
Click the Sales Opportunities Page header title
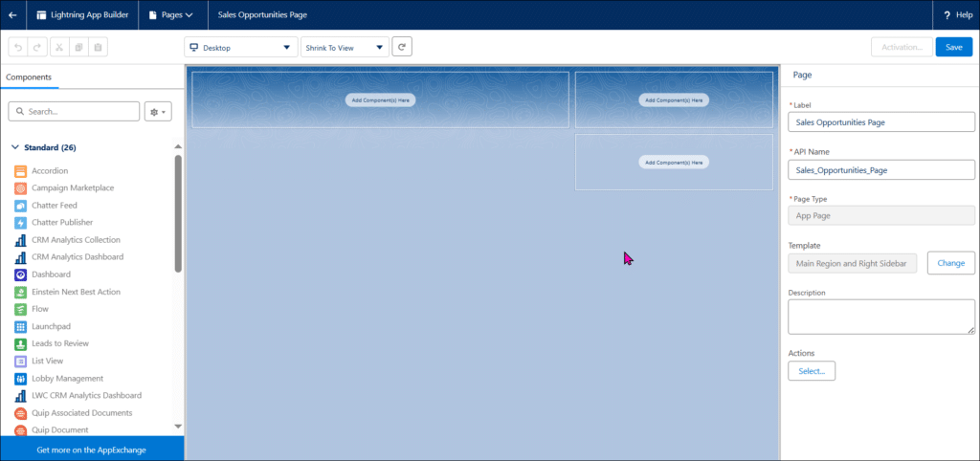click(262, 15)
